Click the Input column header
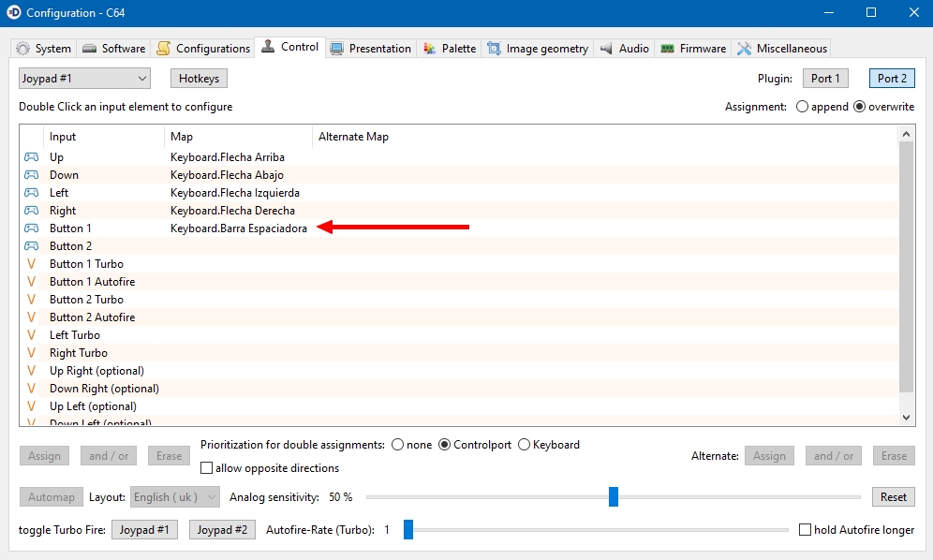The image size is (933, 560). pos(104,137)
